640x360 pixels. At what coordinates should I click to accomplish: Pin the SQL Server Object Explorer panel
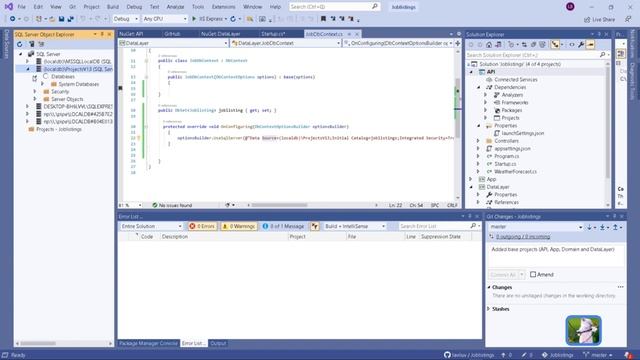point(102,34)
